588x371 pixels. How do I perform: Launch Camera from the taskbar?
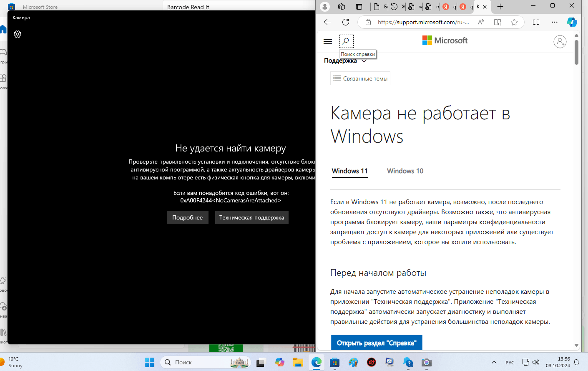(x=426, y=362)
